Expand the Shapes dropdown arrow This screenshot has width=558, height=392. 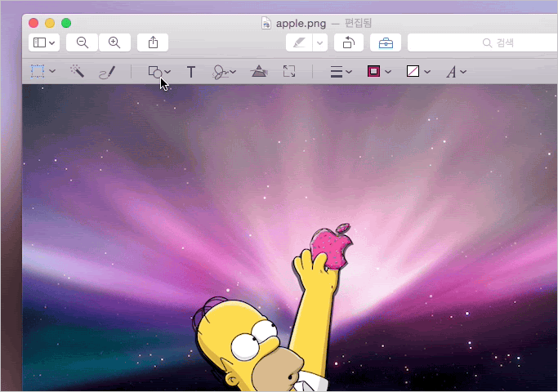pos(167,72)
